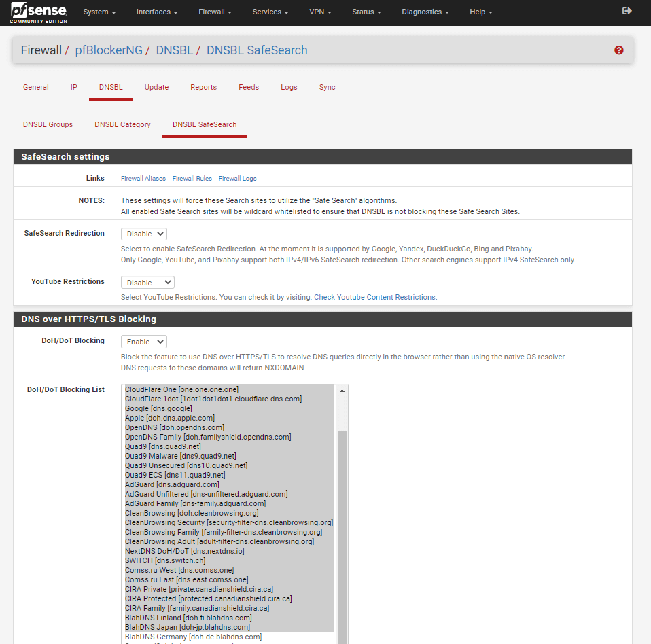Open the YouTube Restrictions dropdown

click(x=147, y=282)
